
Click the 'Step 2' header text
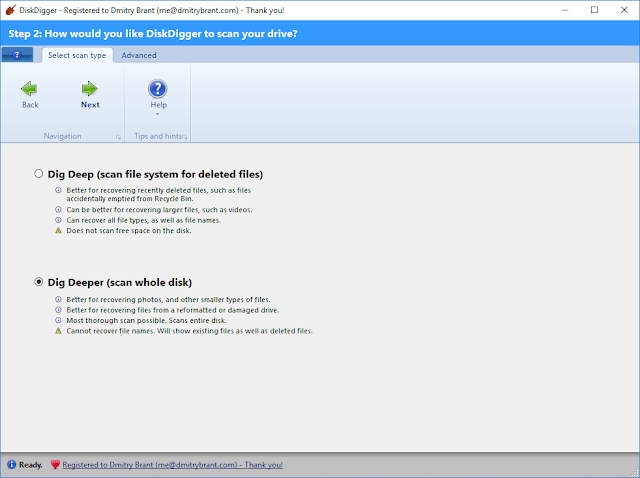tap(153, 33)
